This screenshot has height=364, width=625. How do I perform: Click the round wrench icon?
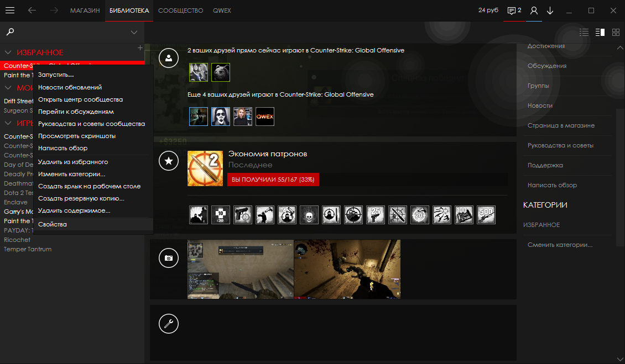click(x=169, y=323)
